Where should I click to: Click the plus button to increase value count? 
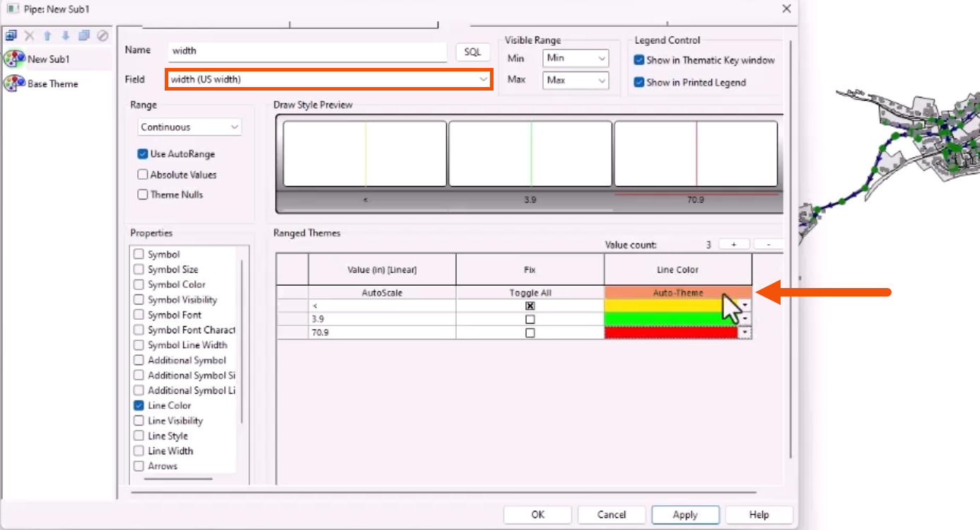click(734, 244)
